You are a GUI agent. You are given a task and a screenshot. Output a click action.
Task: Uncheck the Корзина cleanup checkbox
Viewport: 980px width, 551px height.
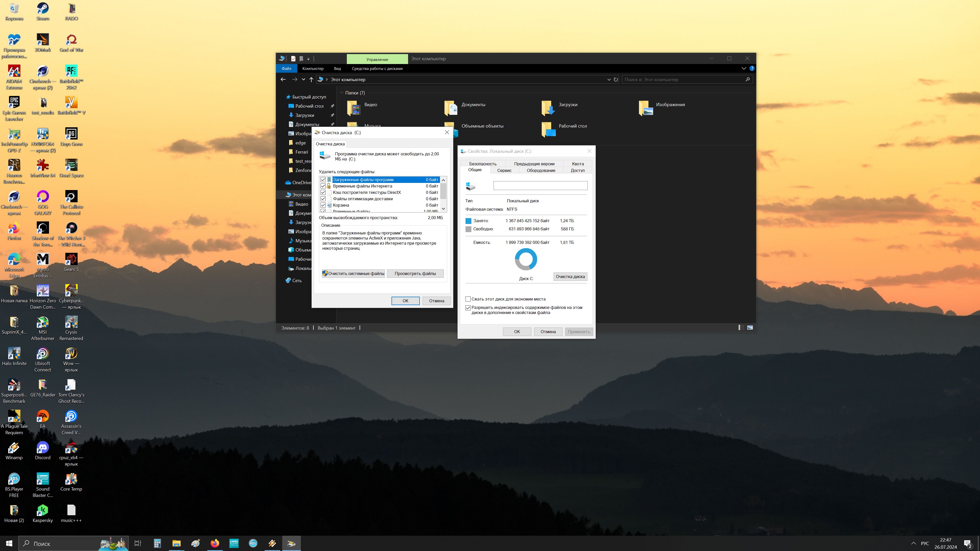(323, 205)
